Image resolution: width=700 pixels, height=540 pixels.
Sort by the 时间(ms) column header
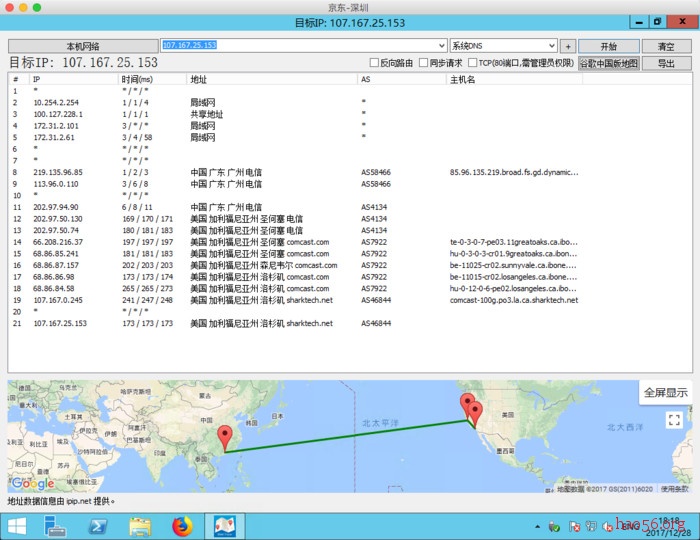point(152,79)
